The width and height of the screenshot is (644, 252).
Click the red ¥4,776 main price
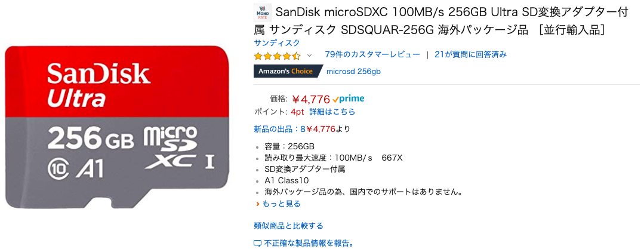pyautogui.click(x=311, y=99)
